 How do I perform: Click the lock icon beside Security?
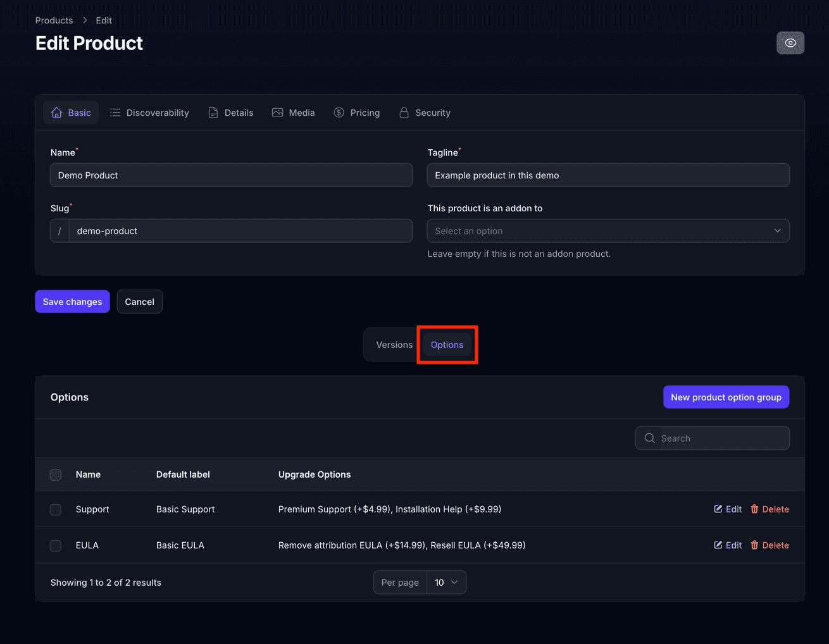pyautogui.click(x=404, y=112)
